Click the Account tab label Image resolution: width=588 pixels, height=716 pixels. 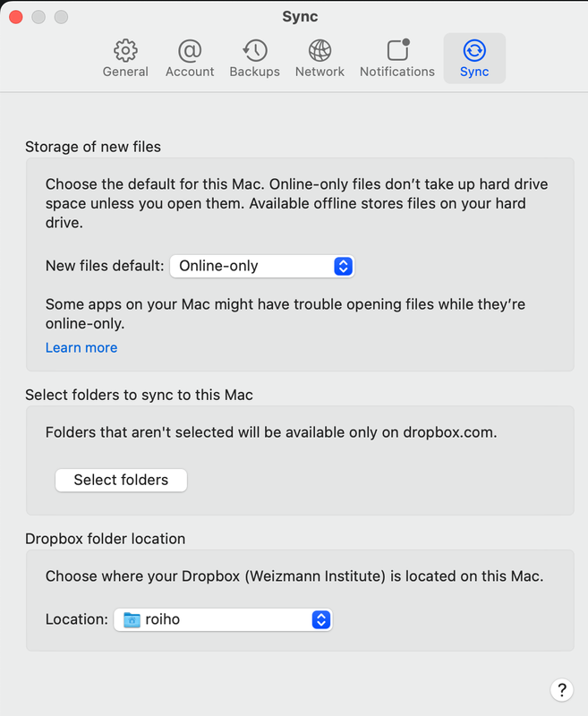click(x=190, y=72)
